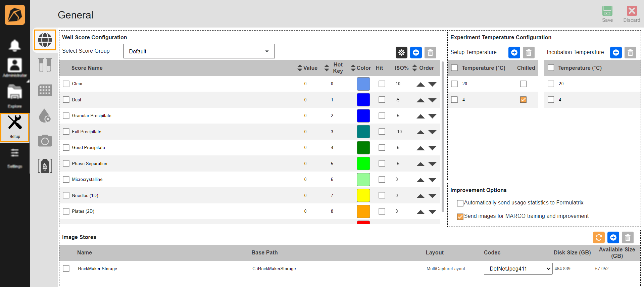
Task: Save the general configuration
Action: pos(607,14)
